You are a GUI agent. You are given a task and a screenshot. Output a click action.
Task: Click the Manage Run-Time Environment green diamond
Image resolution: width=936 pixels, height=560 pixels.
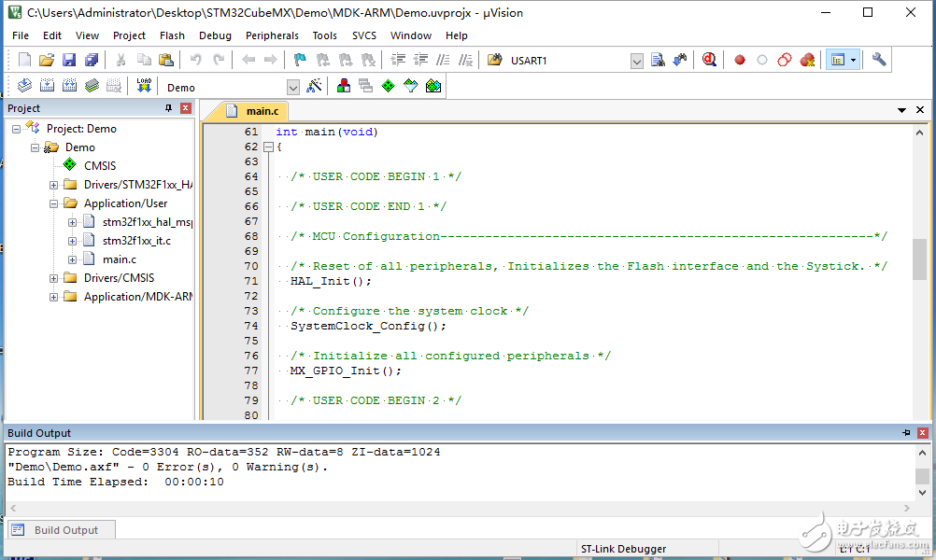(388, 86)
